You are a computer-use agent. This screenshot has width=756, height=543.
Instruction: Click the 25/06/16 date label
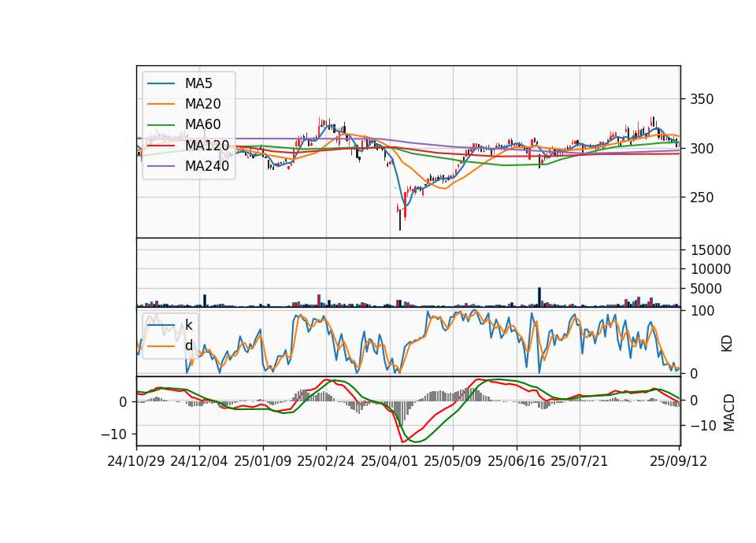point(517,461)
